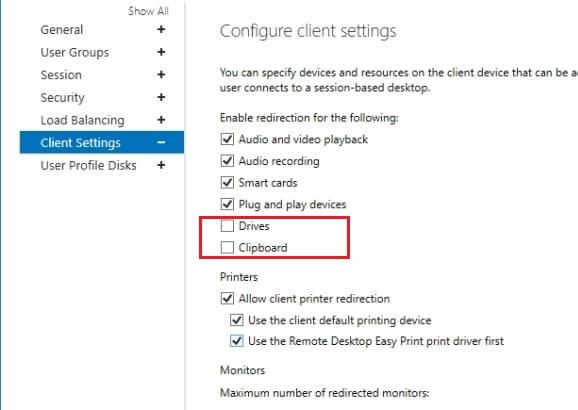This screenshot has height=410, width=578.
Task: Uncheck the Smart cards checkbox
Action: coord(227,183)
